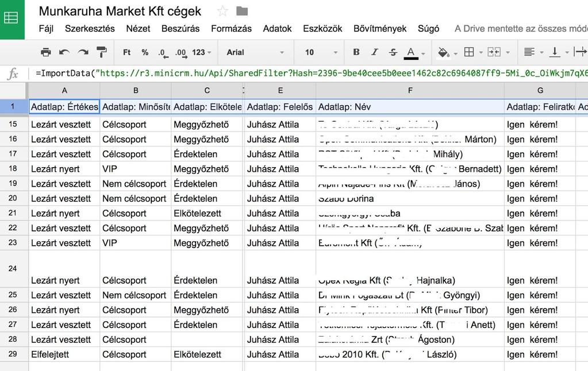Select column C header
This screenshot has height=371, width=588.
click(x=207, y=90)
